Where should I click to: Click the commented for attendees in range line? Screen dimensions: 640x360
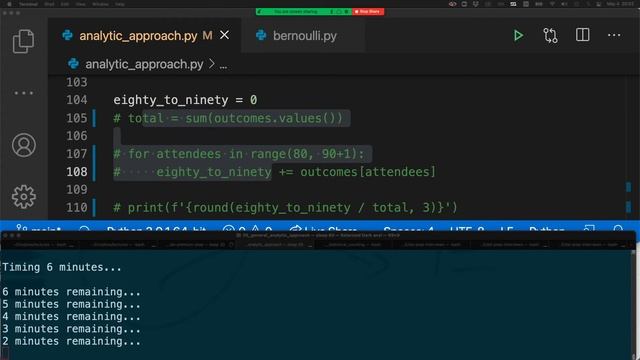click(x=239, y=154)
